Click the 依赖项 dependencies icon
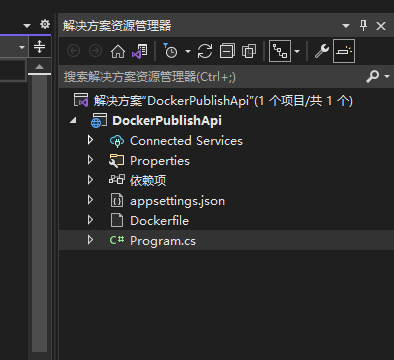The width and height of the screenshot is (394, 360). click(117, 179)
